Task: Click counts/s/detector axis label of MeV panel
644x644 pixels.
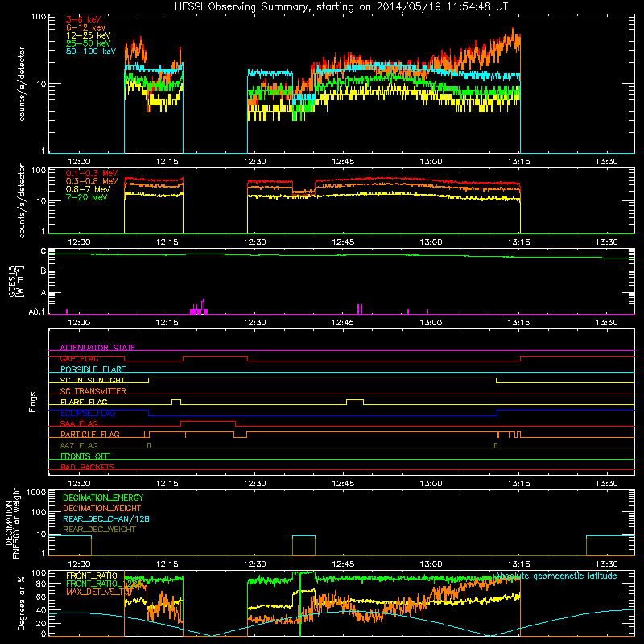Action: pos(22,200)
